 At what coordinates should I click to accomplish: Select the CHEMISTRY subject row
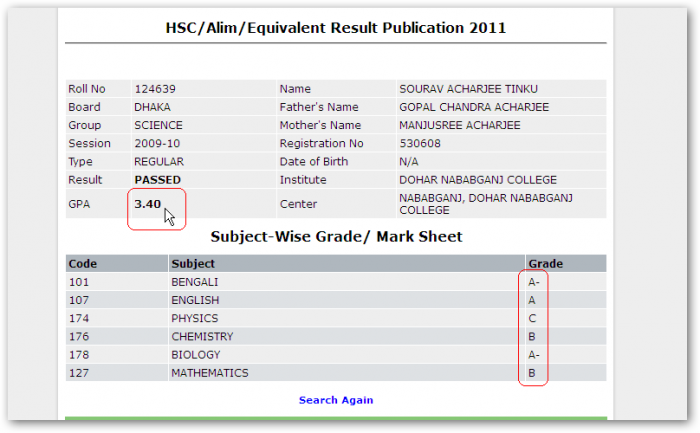click(x=336, y=337)
